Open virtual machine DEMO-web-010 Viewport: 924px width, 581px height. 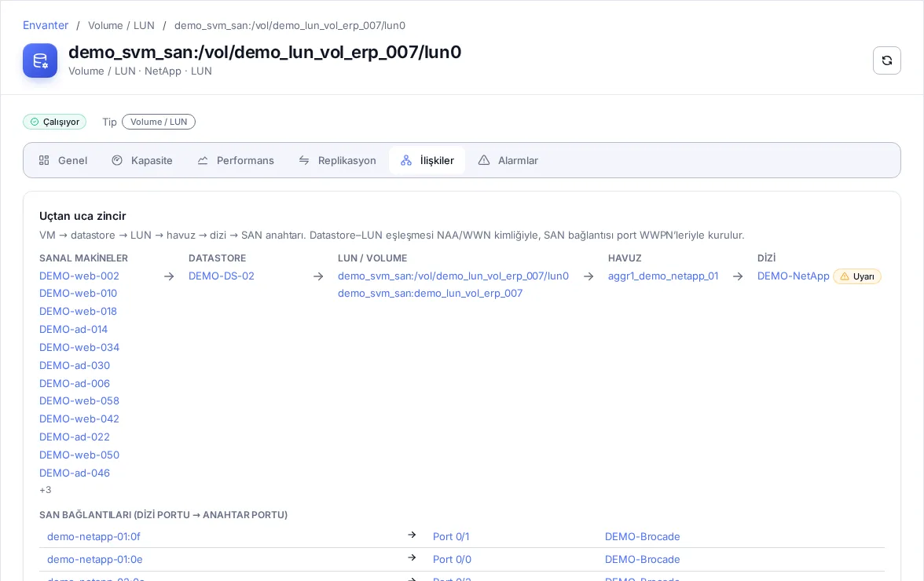[78, 293]
